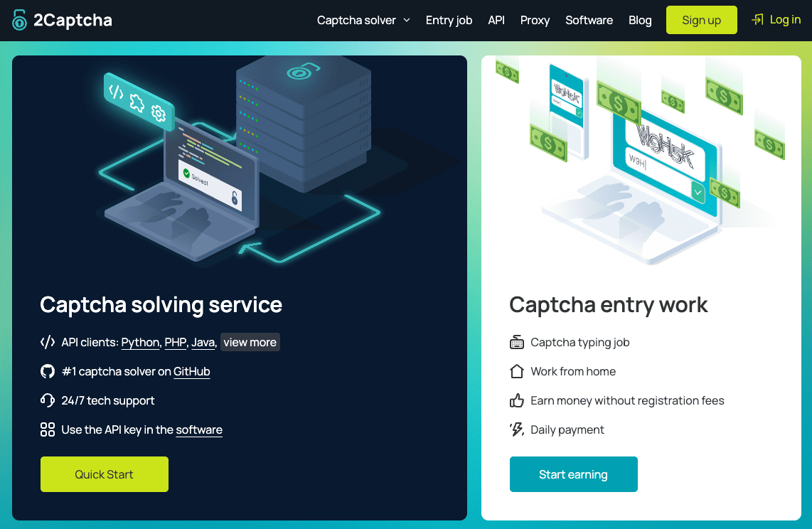Click the view more badge for API clients
This screenshot has width=812, height=529.
click(250, 342)
